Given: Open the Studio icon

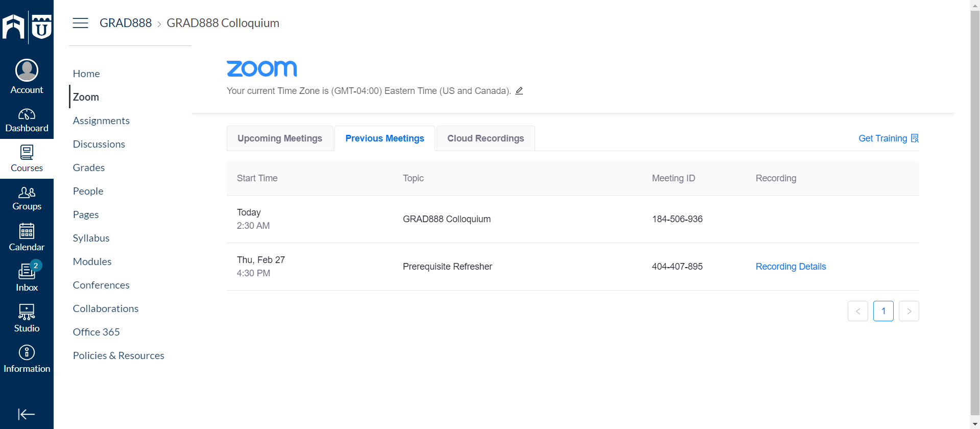Looking at the screenshot, I should tap(27, 312).
